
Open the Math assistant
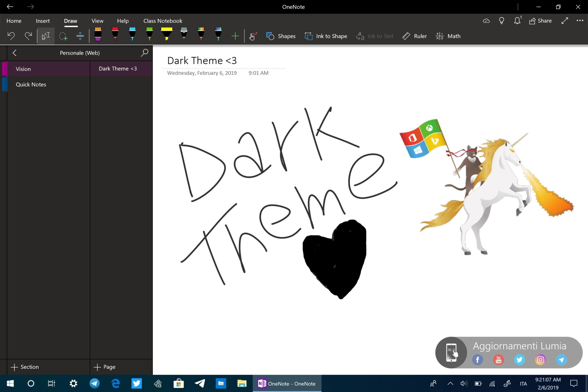tap(448, 36)
